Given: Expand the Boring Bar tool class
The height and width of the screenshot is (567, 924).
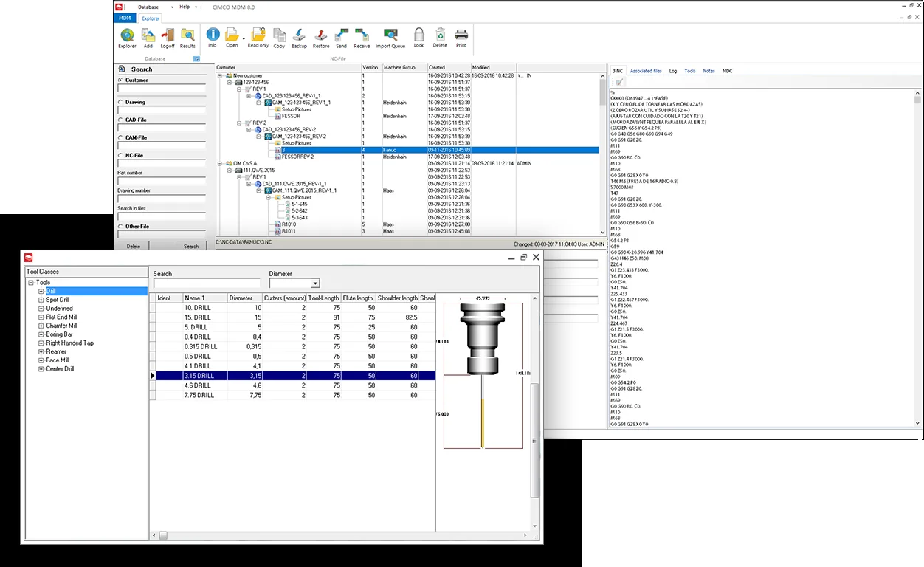Looking at the screenshot, I should pyautogui.click(x=41, y=334).
